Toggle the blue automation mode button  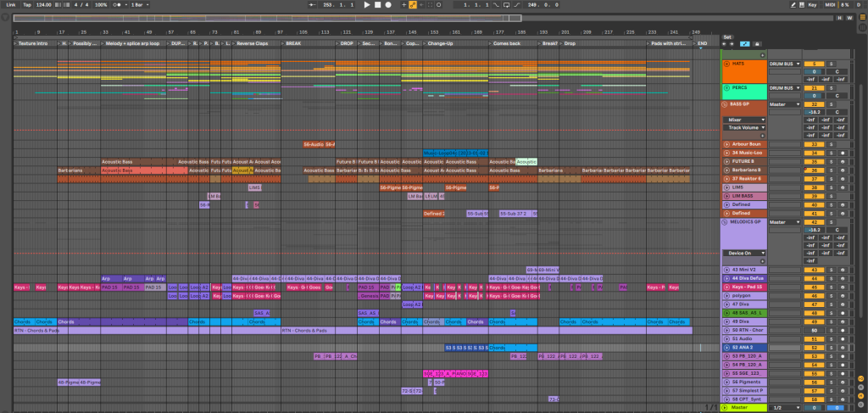coord(745,44)
